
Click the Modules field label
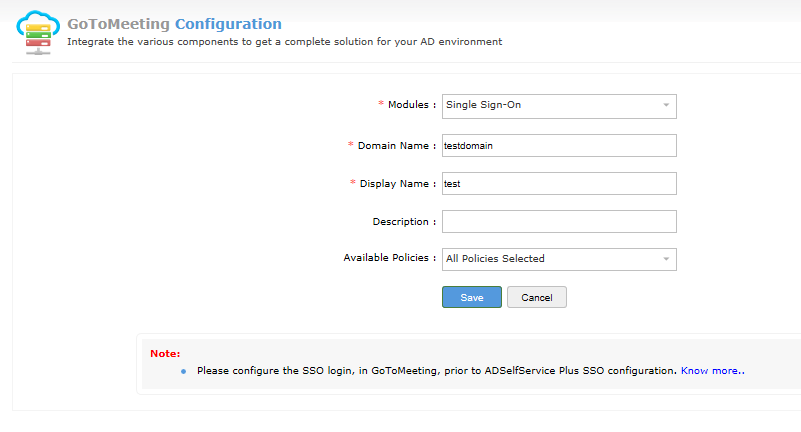411,105
